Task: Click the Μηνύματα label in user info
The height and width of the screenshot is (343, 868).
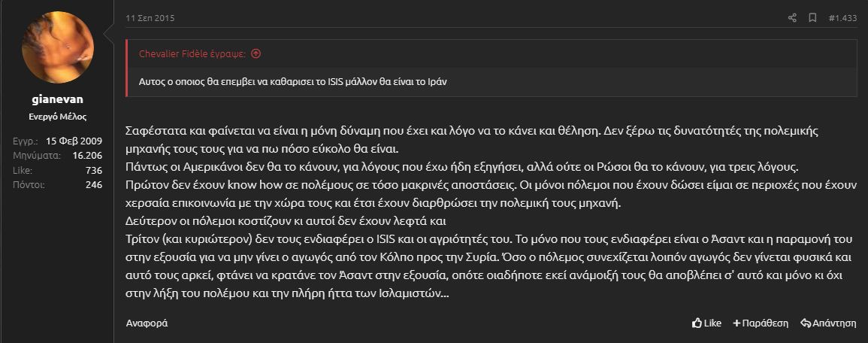Action: [x=36, y=156]
